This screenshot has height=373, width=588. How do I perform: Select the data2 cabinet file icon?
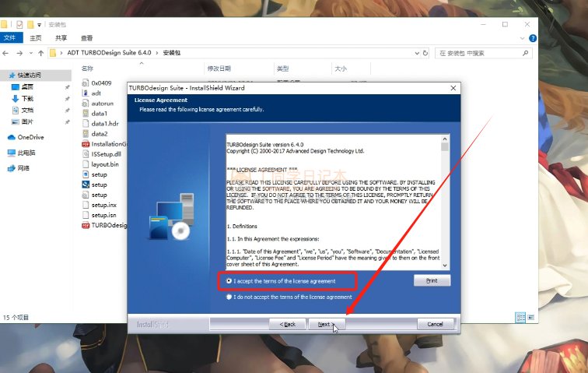(x=86, y=134)
